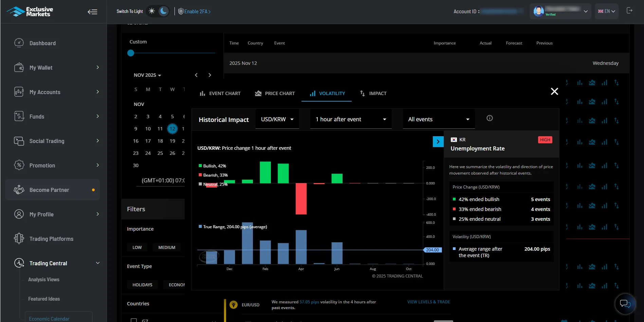
Task: Close the Historical Impact popup
Action: (554, 91)
